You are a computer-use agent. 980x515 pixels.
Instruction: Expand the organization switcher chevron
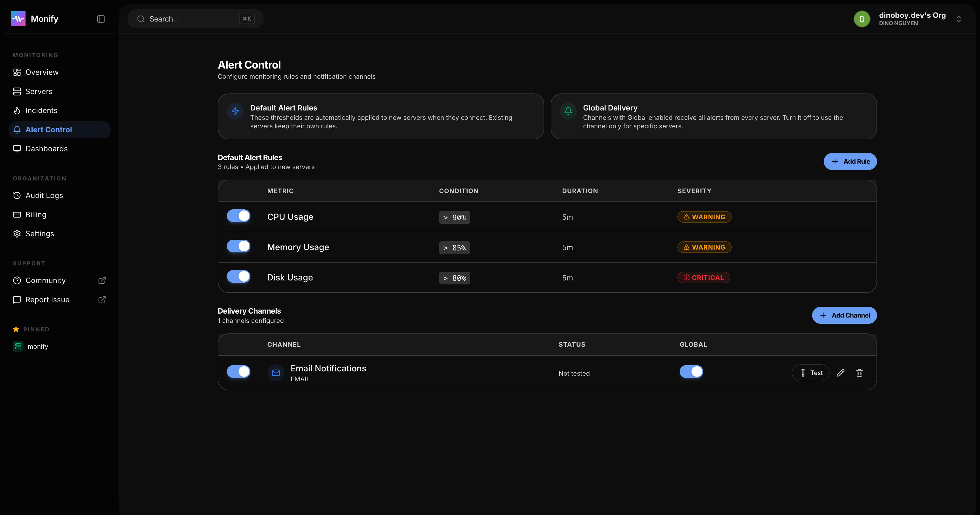point(958,19)
